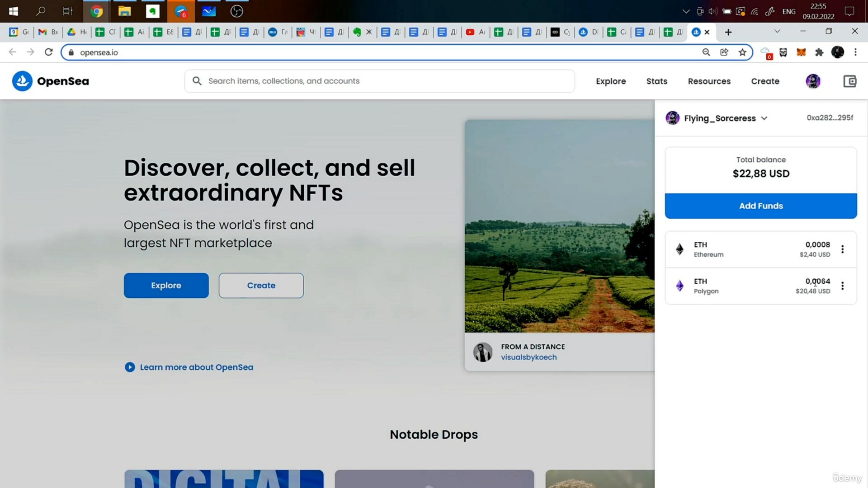Click the zoom magnifier icon in address bar
This screenshot has height=488, width=868.
click(x=706, y=52)
